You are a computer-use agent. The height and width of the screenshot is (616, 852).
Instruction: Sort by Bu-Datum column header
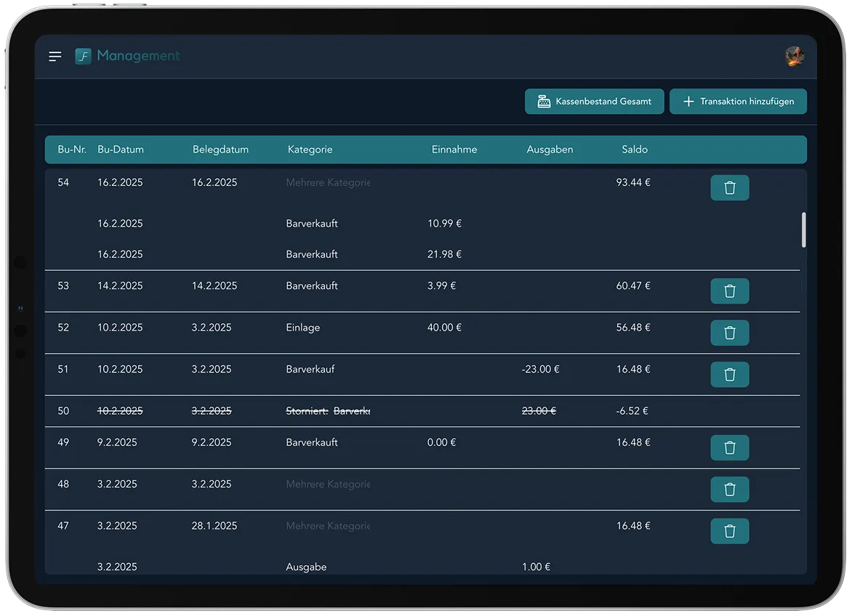121,150
